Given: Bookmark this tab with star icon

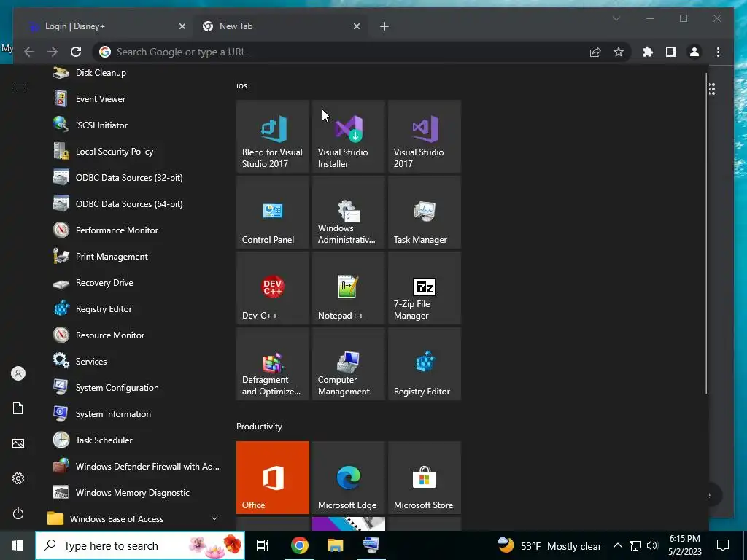Looking at the screenshot, I should (x=619, y=52).
